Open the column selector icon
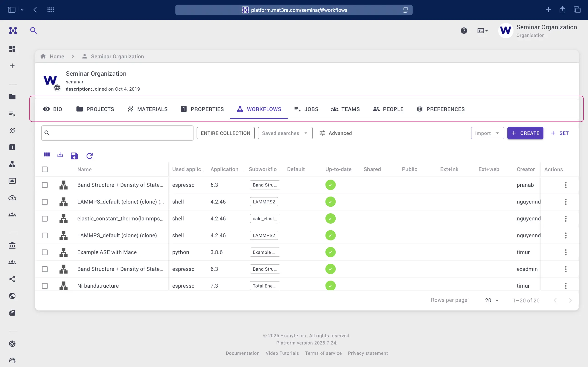 pos(47,155)
